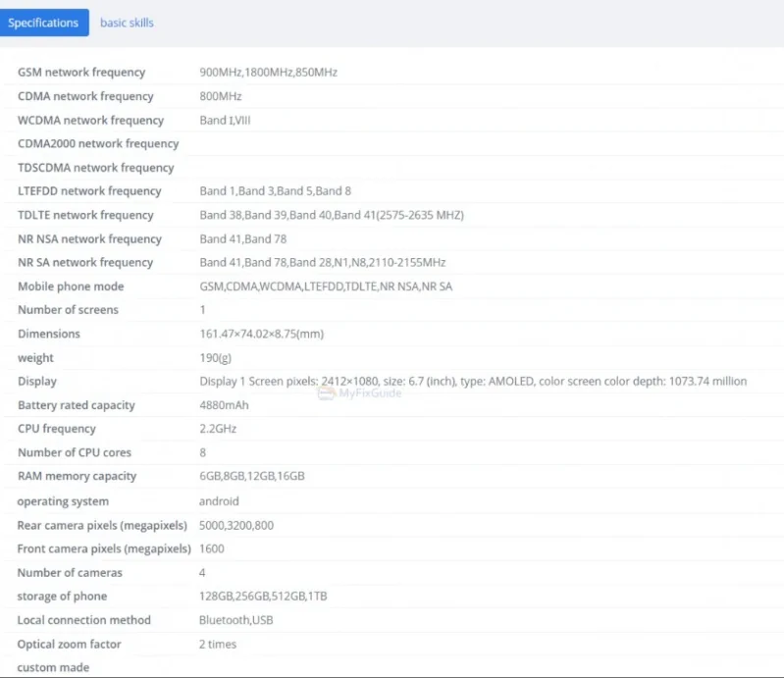The width and height of the screenshot is (784, 678).
Task: Open the Specifications tab
Action: click(44, 23)
